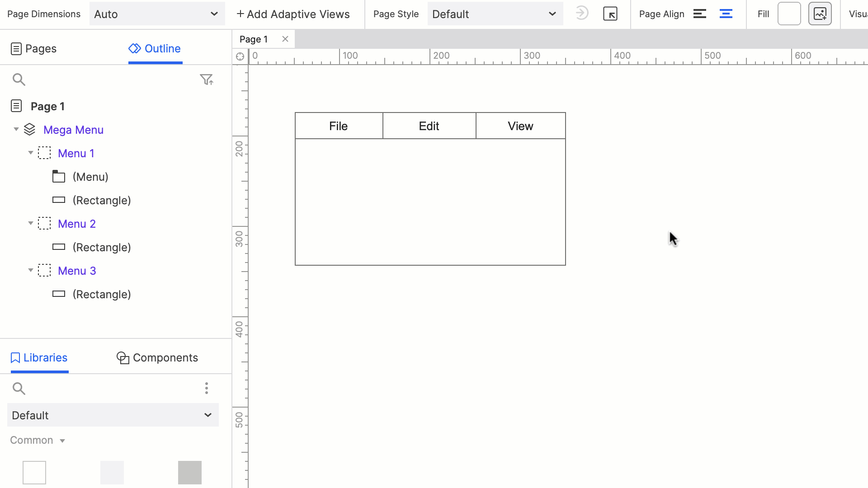Expand the Menu 2 tree item

click(x=30, y=224)
